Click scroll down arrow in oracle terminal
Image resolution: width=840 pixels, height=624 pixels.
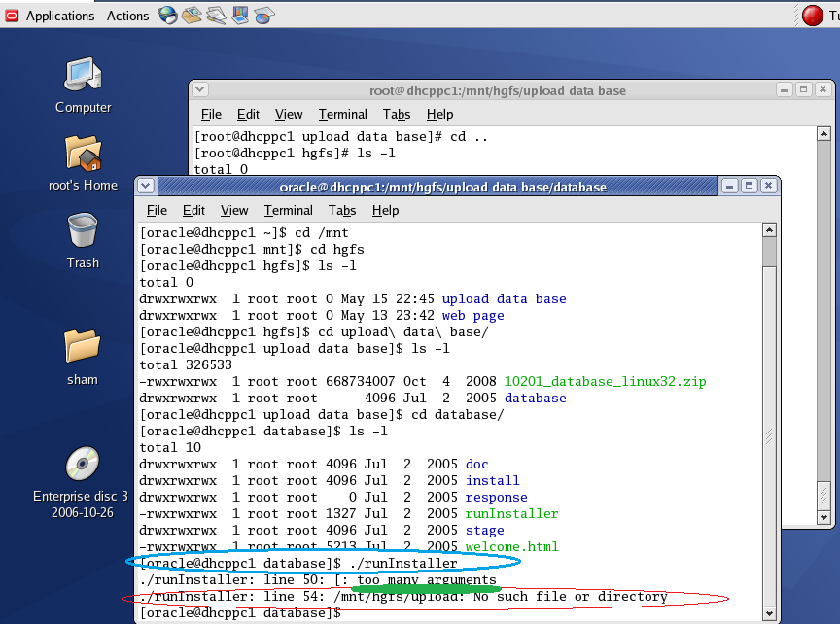(x=770, y=612)
